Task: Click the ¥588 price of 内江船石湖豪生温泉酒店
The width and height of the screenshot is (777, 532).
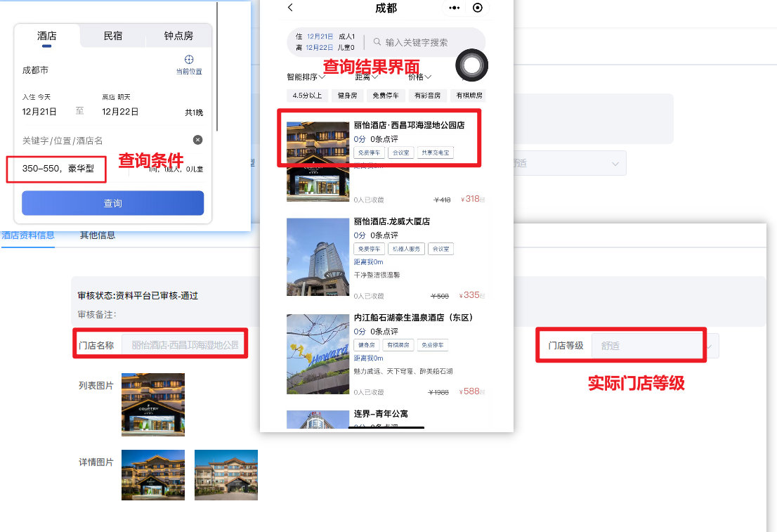Action: pyautogui.click(x=470, y=391)
